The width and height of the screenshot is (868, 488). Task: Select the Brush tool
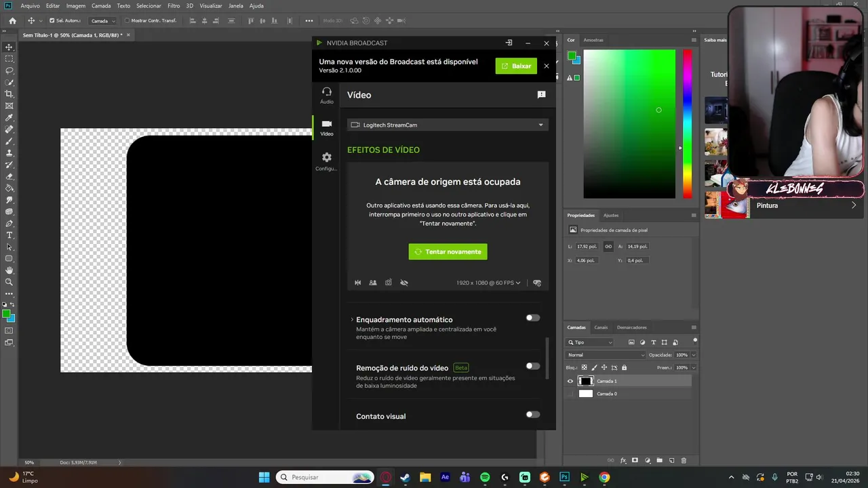coord(9,141)
